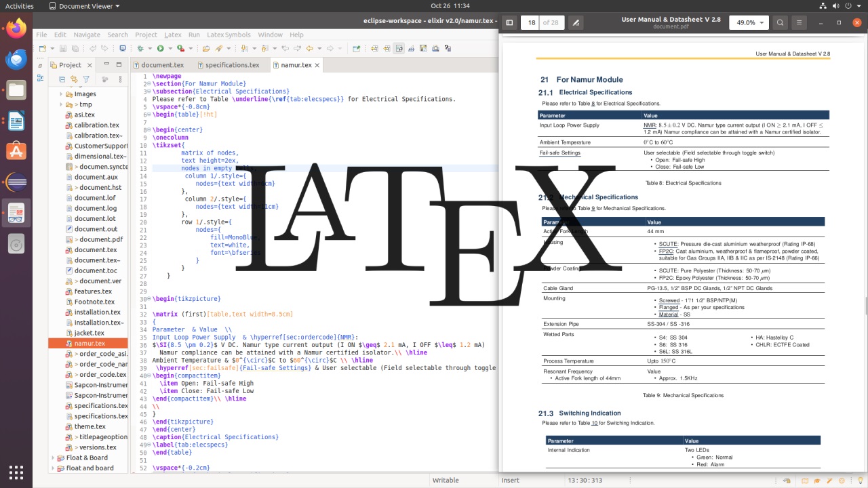Click the page number field showing 18
868x488 pixels.
coord(531,22)
